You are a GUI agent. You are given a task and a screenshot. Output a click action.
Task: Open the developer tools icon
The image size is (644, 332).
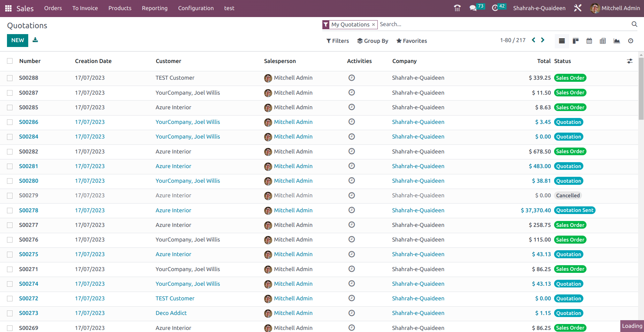pyautogui.click(x=578, y=8)
